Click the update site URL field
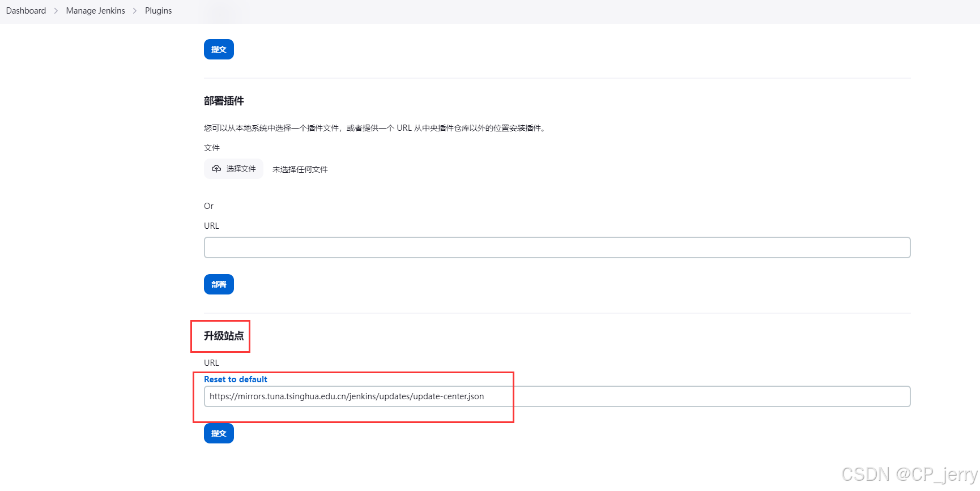 pos(557,396)
